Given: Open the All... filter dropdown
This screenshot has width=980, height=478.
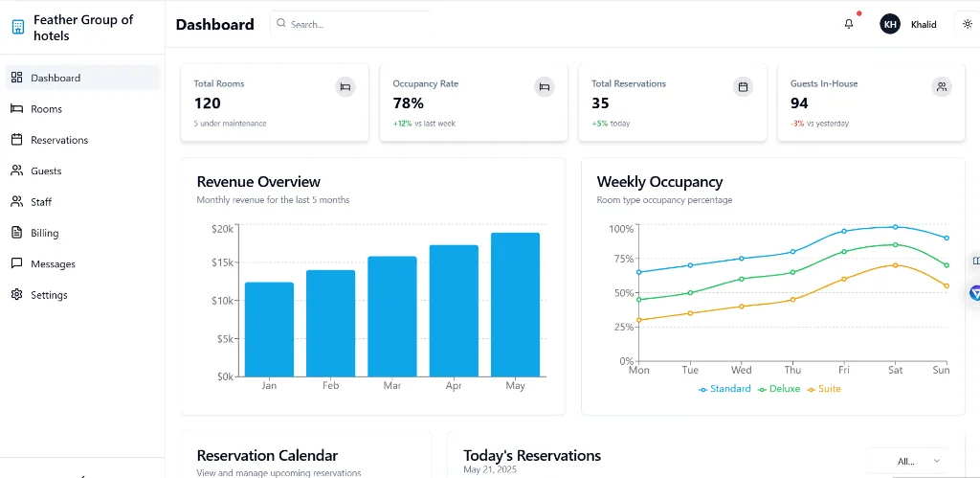Looking at the screenshot, I should 907,461.
